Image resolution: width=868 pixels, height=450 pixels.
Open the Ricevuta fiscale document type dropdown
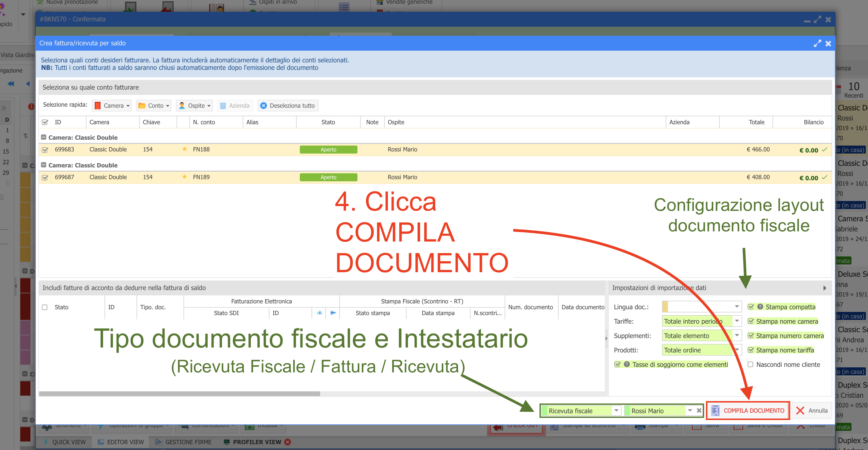tap(616, 411)
